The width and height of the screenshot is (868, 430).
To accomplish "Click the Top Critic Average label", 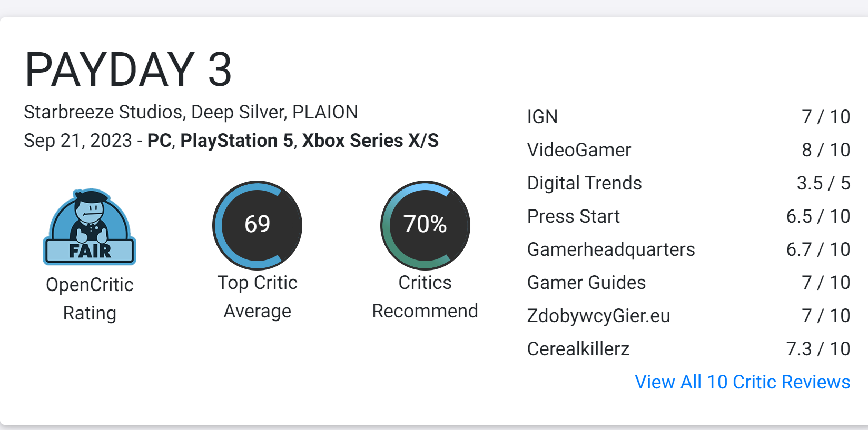I will coord(257,297).
